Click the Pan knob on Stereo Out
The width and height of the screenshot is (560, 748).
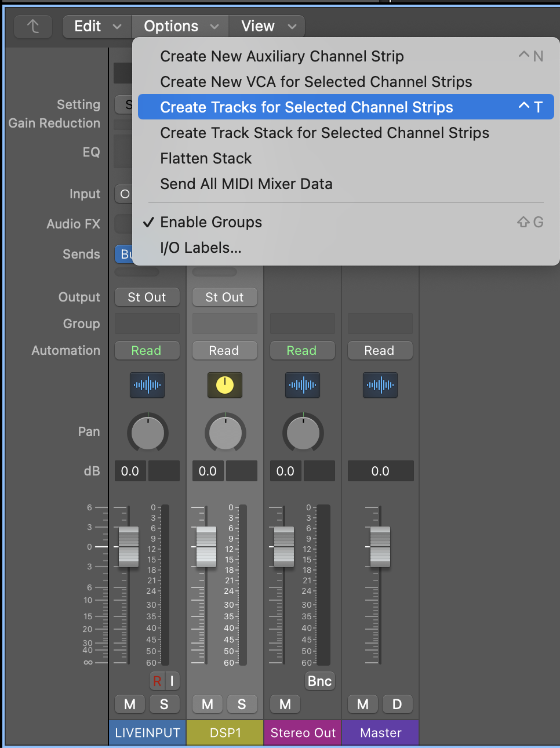pos(303,433)
